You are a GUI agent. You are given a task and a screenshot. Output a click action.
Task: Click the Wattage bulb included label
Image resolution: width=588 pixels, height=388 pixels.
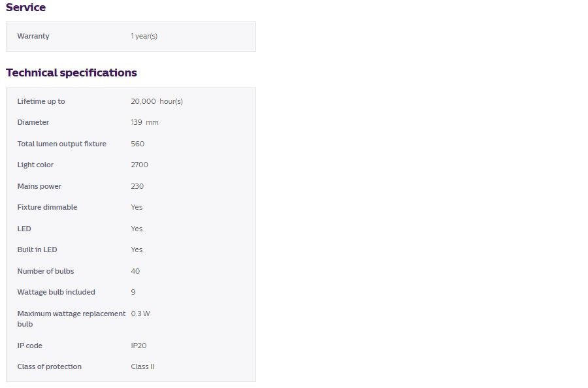56,292
